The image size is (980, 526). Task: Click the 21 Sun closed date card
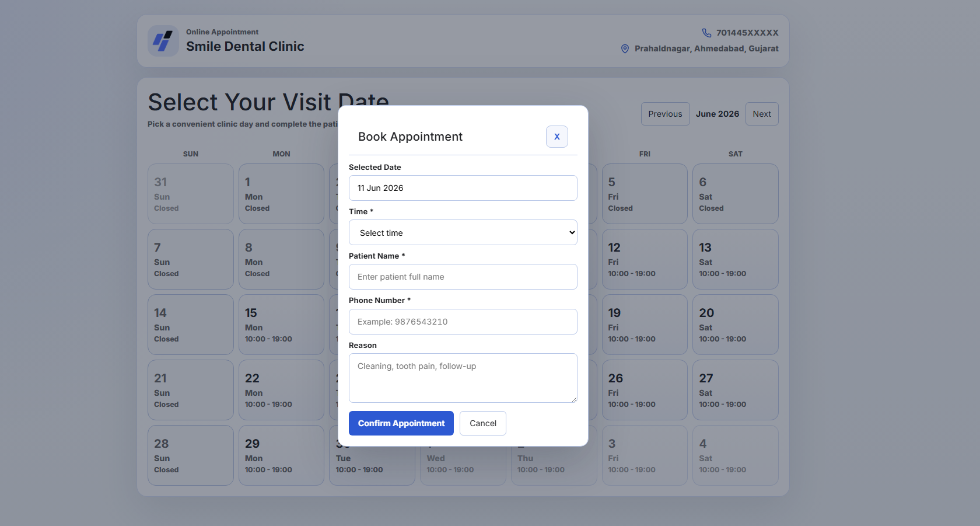[x=191, y=390]
